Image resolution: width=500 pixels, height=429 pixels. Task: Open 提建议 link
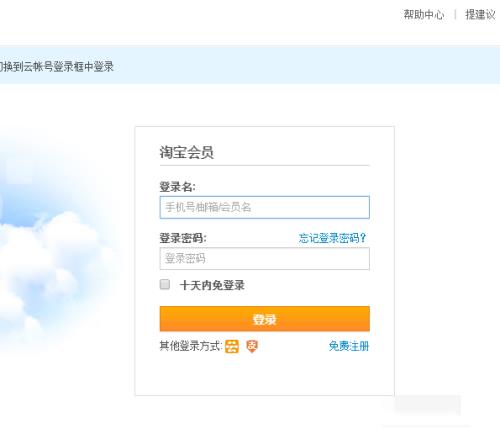[480, 14]
